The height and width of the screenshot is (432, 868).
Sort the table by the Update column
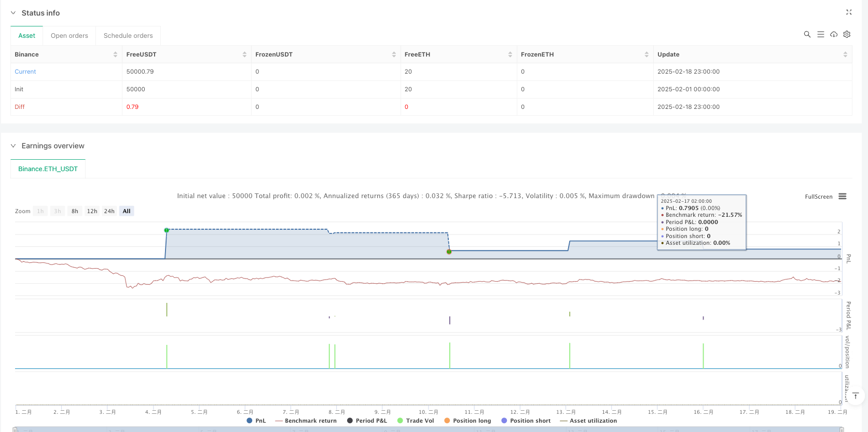pyautogui.click(x=845, y=54)
